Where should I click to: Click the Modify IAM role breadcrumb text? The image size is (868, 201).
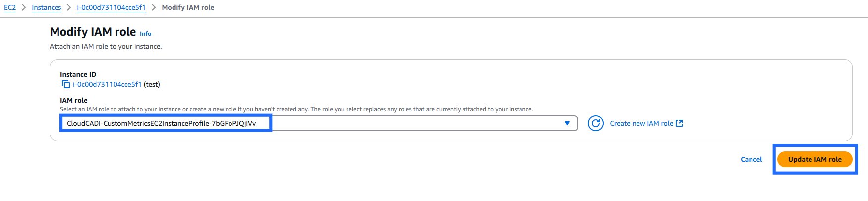coord(188,8)
